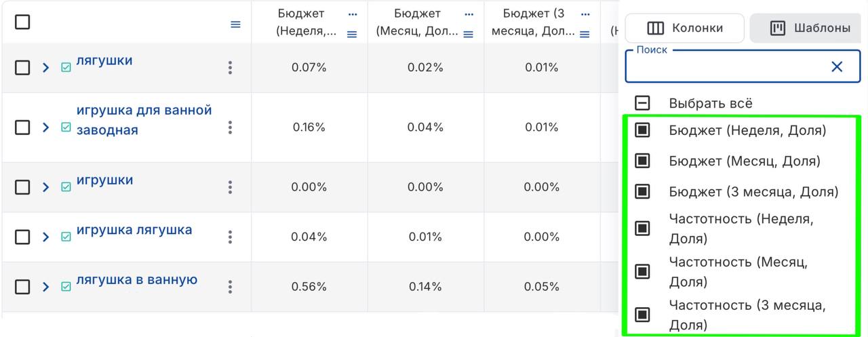Expand the лягушка в ванную row
Viewport: 868px width, 337px height.
pos(46,287)
